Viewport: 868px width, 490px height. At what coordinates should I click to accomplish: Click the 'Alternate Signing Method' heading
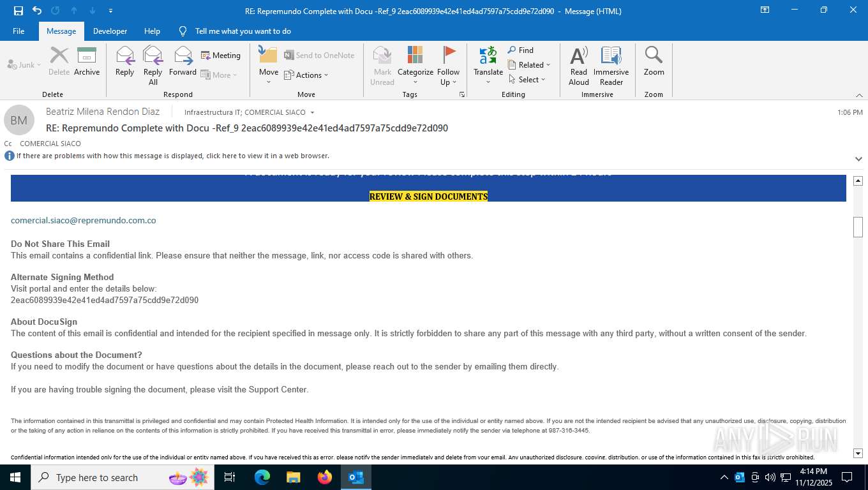(63, 277)
